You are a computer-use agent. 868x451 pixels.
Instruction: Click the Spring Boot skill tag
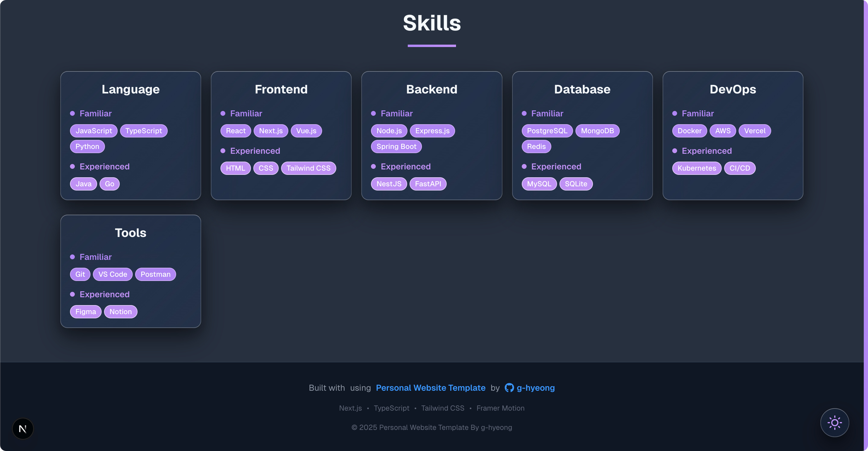click(x=396, y=147)
